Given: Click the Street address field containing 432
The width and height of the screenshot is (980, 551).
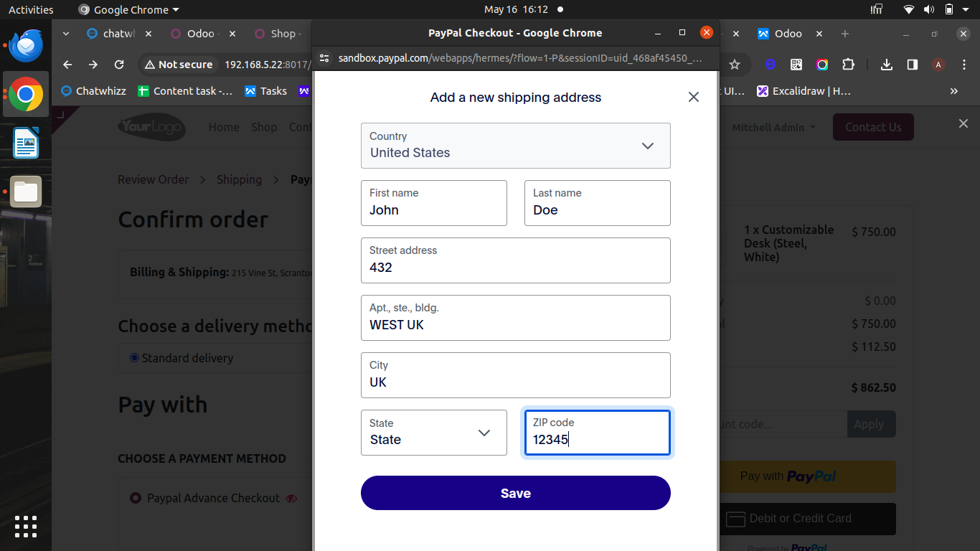Looking at the screenshot, I should coord(515,260).
